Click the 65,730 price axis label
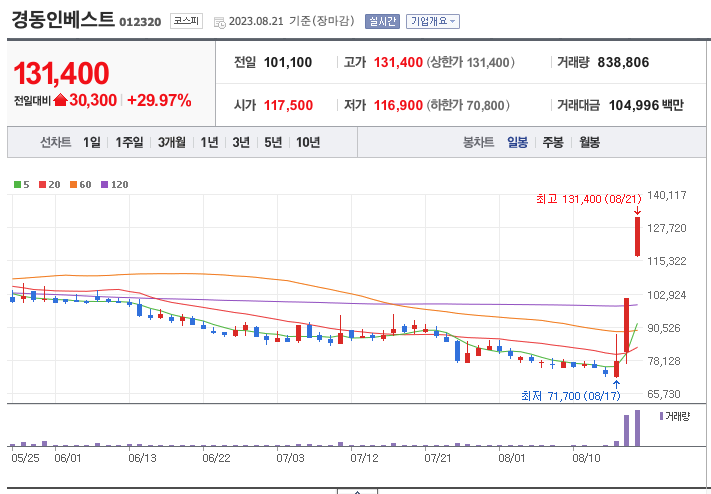Image resolution: width=711 pixels, height=494 pixels. 664,394
